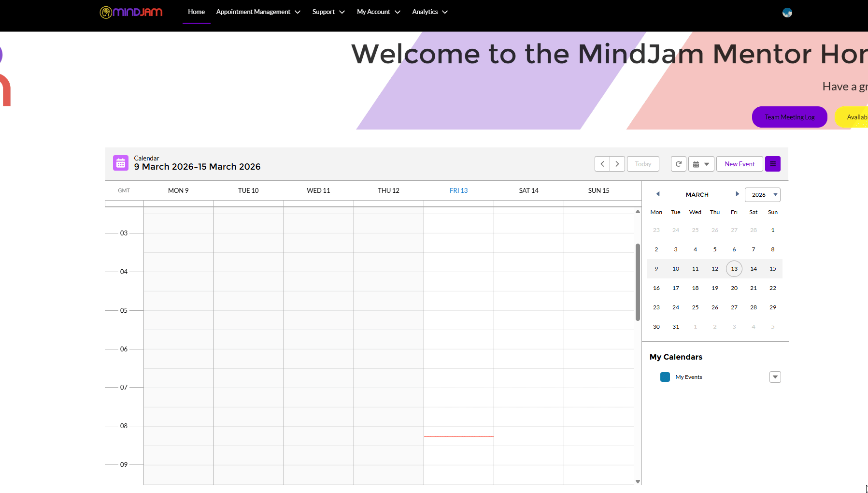Click the purple Calendar icon
Viewport: 868px width, 493px height.
121,163
